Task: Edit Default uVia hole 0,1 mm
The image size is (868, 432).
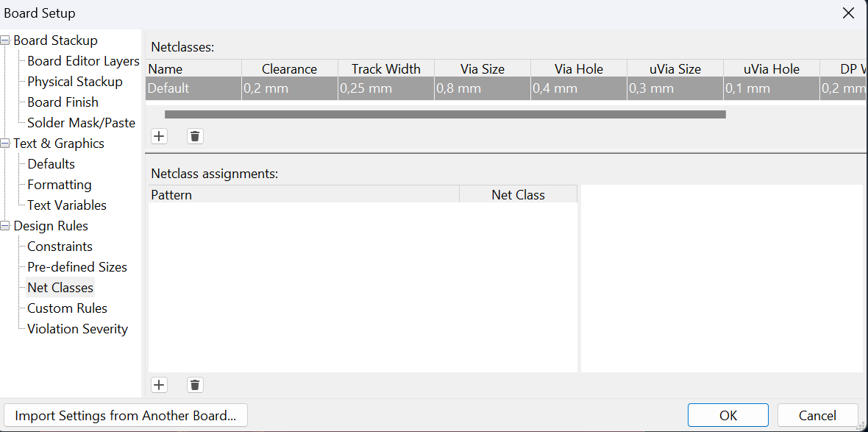Action: [771, 88]
